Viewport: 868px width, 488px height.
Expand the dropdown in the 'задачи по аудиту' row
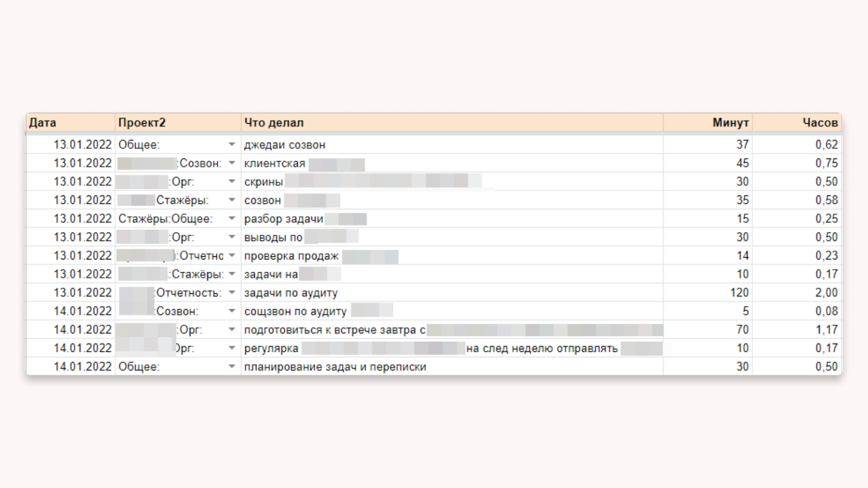click(x=232, y=293)
